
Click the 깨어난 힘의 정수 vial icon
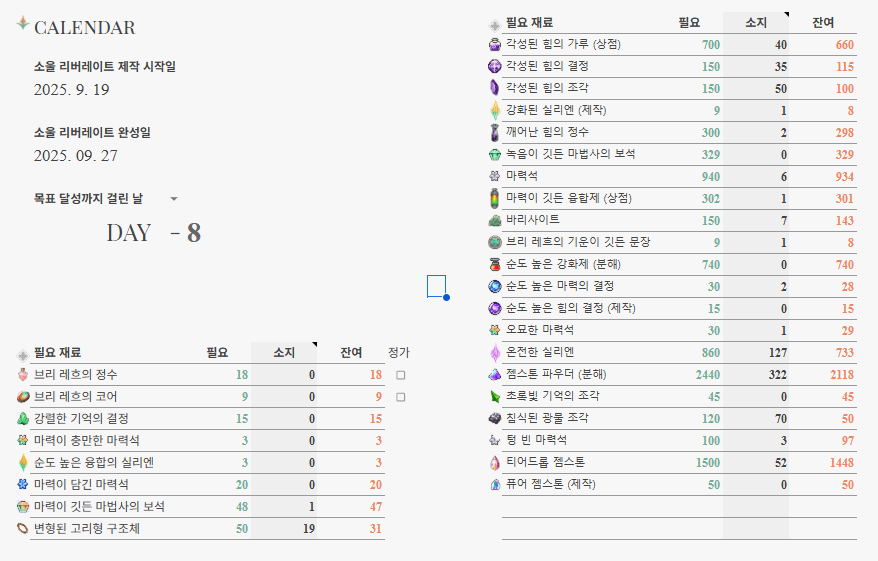coord(494,132)
